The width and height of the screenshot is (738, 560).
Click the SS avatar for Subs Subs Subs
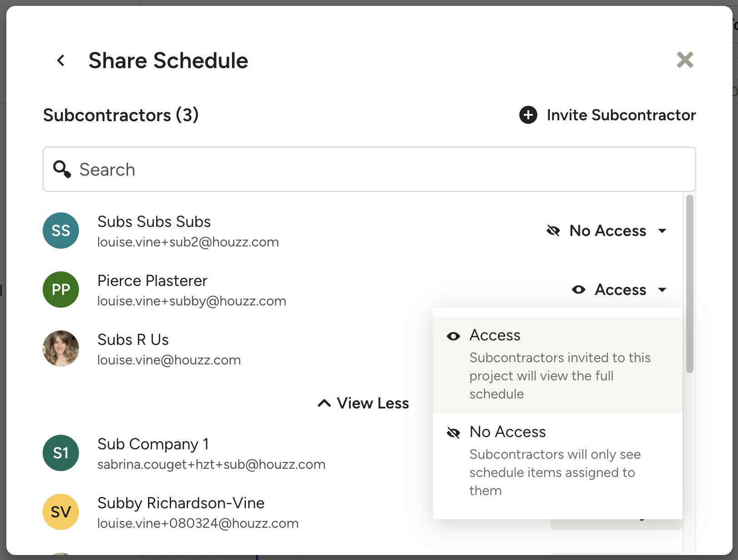[61, 231]
